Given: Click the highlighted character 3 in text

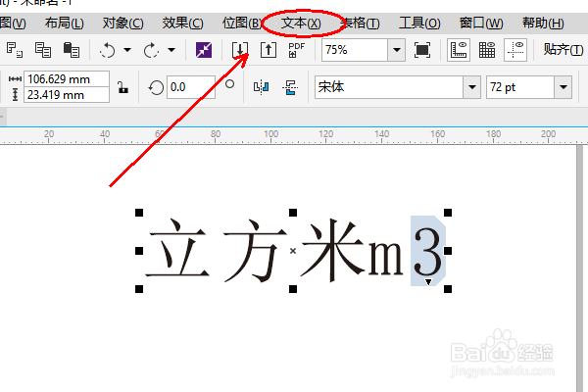Looking at the screenshot, I should [427, 251].
